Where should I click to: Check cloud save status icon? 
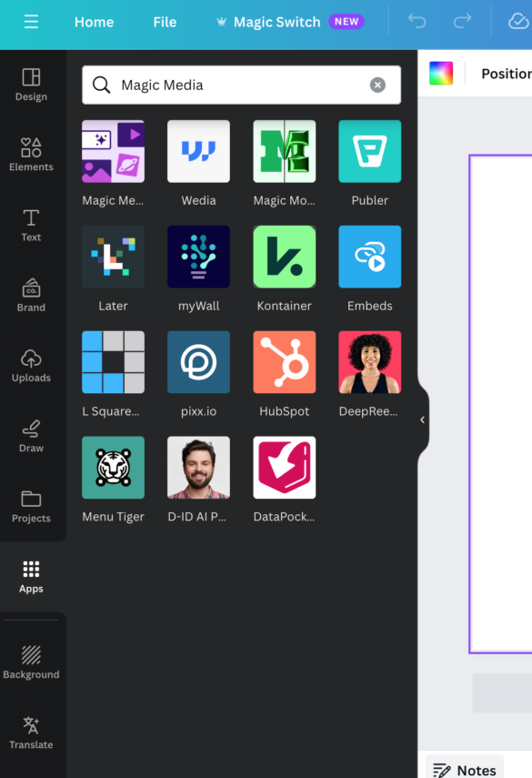coord(518,21)
